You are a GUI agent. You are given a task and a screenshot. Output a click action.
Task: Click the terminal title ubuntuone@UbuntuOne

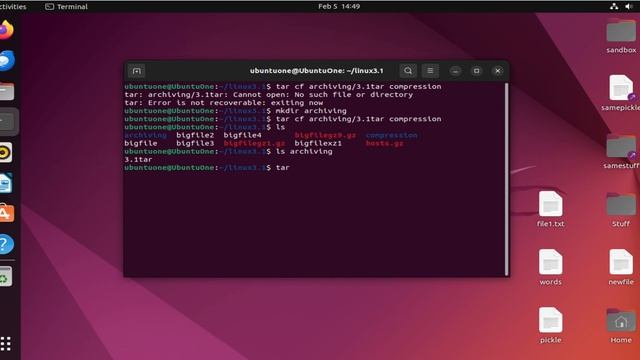(316, 71)
